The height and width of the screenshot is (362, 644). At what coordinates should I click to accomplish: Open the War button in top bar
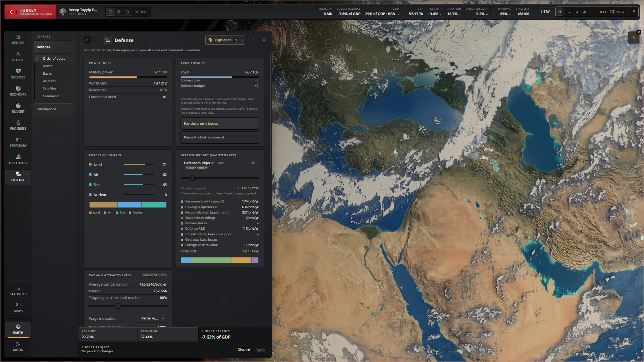pyautogui.click(x=141, y=12)
